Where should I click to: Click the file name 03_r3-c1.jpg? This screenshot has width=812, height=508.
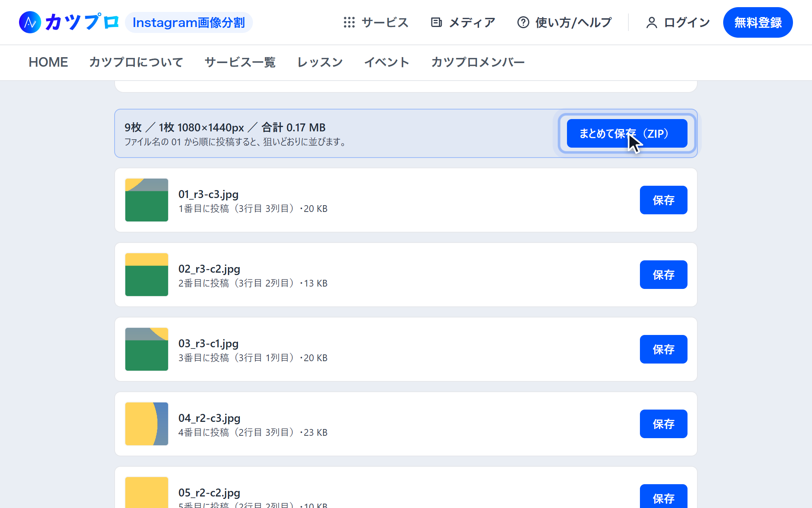point(209,344)
